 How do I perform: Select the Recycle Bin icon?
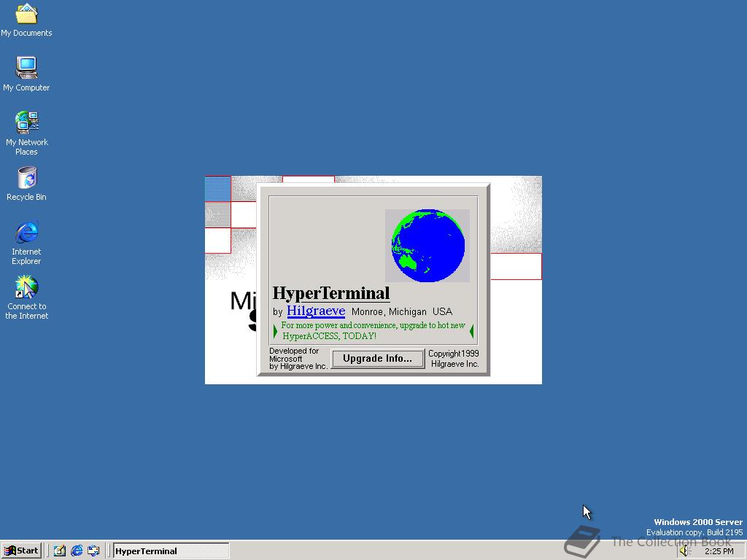click(26, 184)
